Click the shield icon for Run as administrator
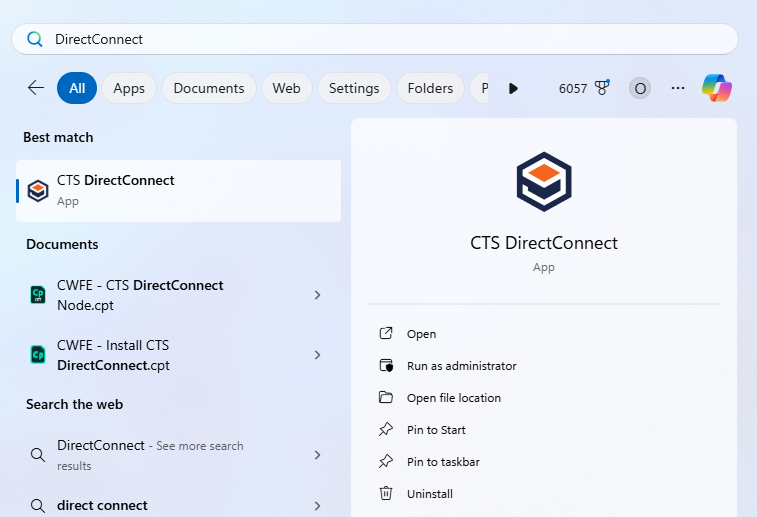 [386, 365]
